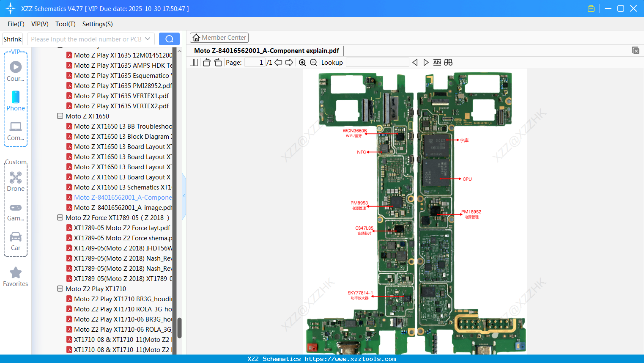The height and width of the screenshot is (363, 644).
Task: Open the binoculars search tool
Action: point(448,62)
